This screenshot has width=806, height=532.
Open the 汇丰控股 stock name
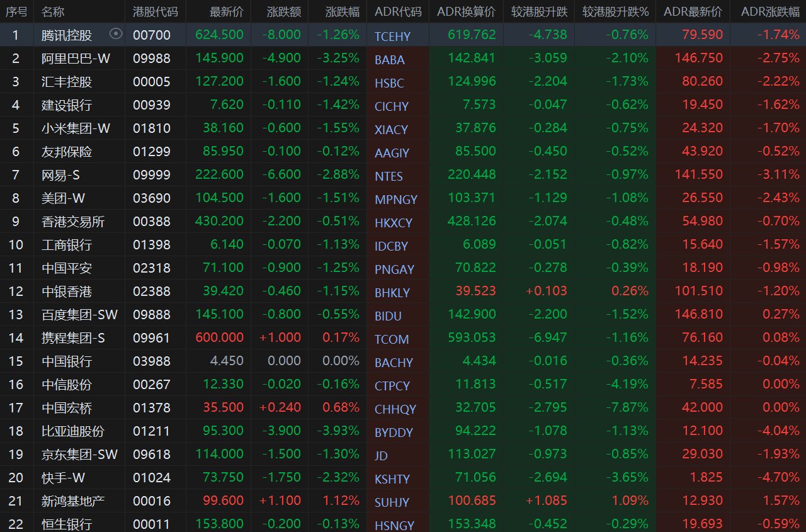coord(67,82)
